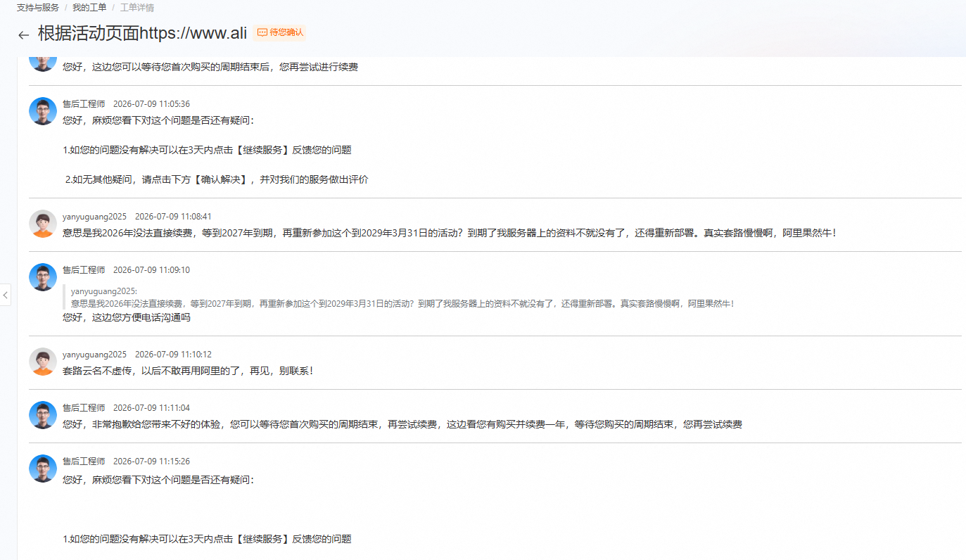Click the timestamp 2026-07-09 11:08:41
Viewport: 966px width, 560px height.
pos(173,217)
